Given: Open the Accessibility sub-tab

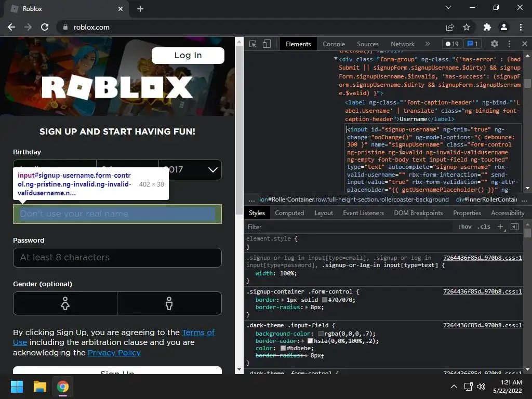Looking at the screenshot, I should click(x=508, y=212).
